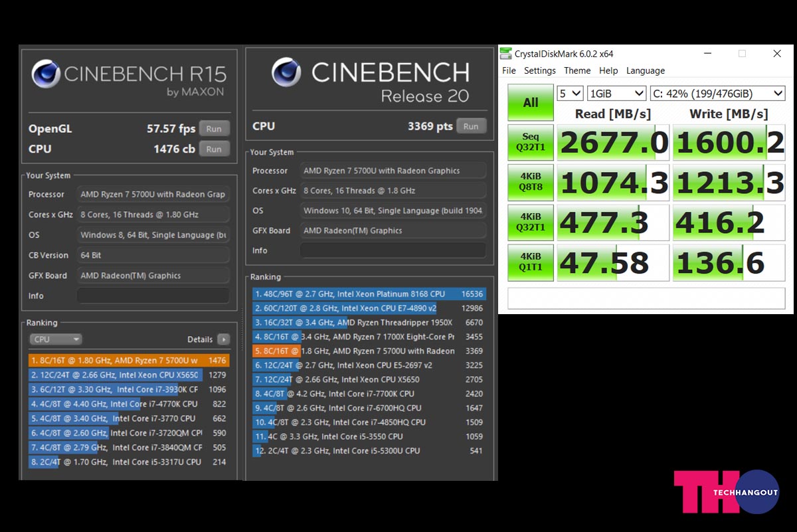Click the 4KiB Q1T1 write result 136.6

[729, 262]
